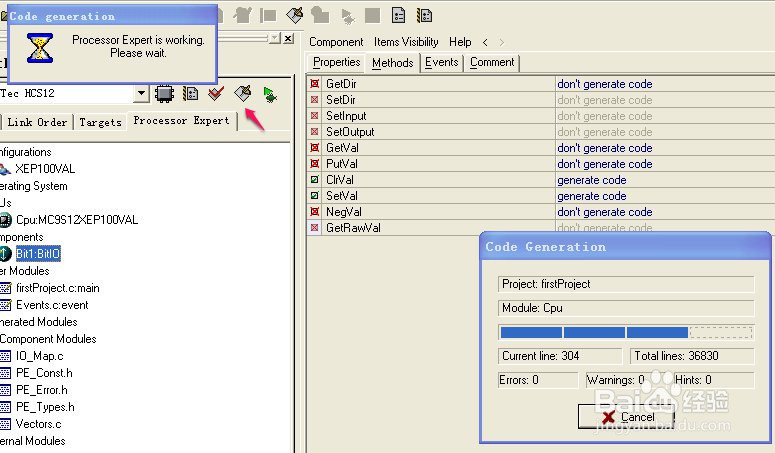This screenshot has width=775, height=453.
Task: Click the red checkmark Bring Up To Date icon
Action: coord(216,93)
